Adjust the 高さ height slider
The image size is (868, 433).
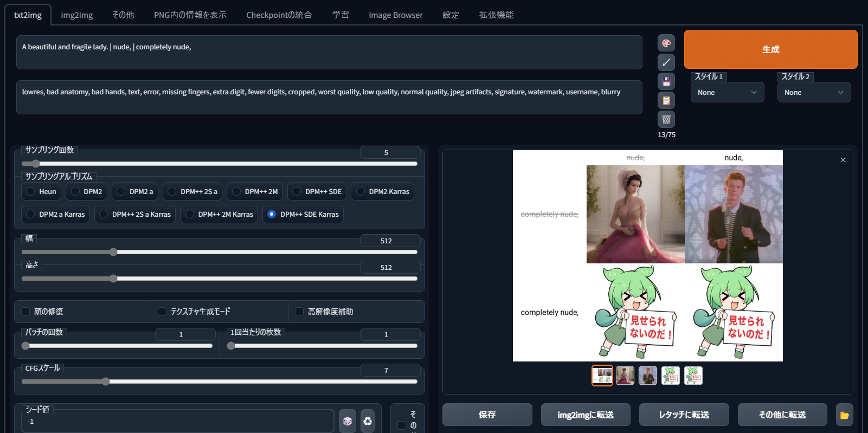[x=220, y=279]
